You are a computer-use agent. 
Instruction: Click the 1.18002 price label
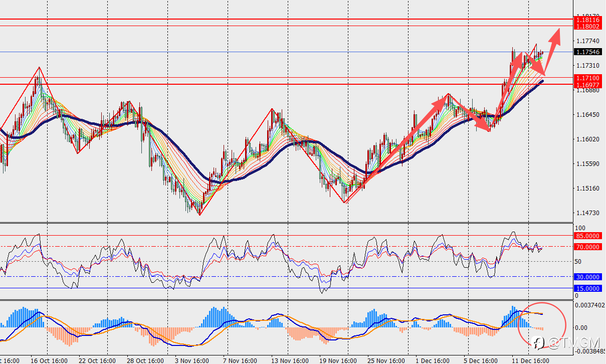pyautogui.click(x=588, y=26)
